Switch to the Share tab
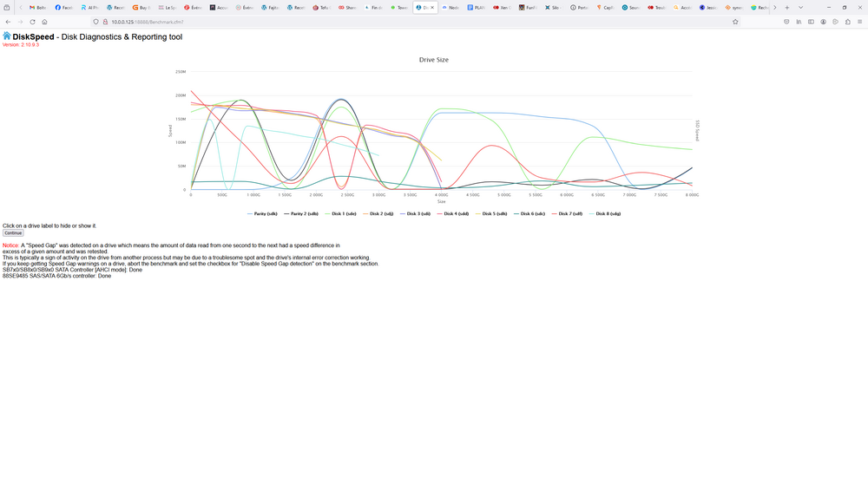 click(x=348, y=8)
